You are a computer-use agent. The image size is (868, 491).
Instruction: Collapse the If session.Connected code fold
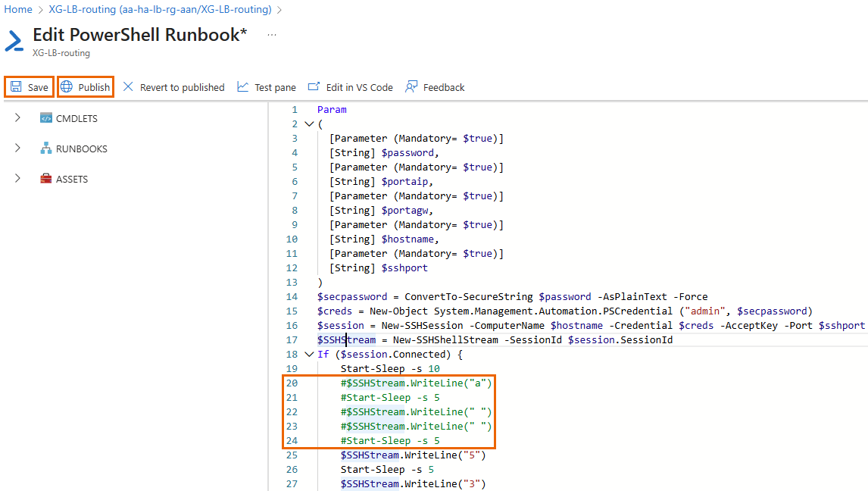pyautogui.click(x=309, y=354)
